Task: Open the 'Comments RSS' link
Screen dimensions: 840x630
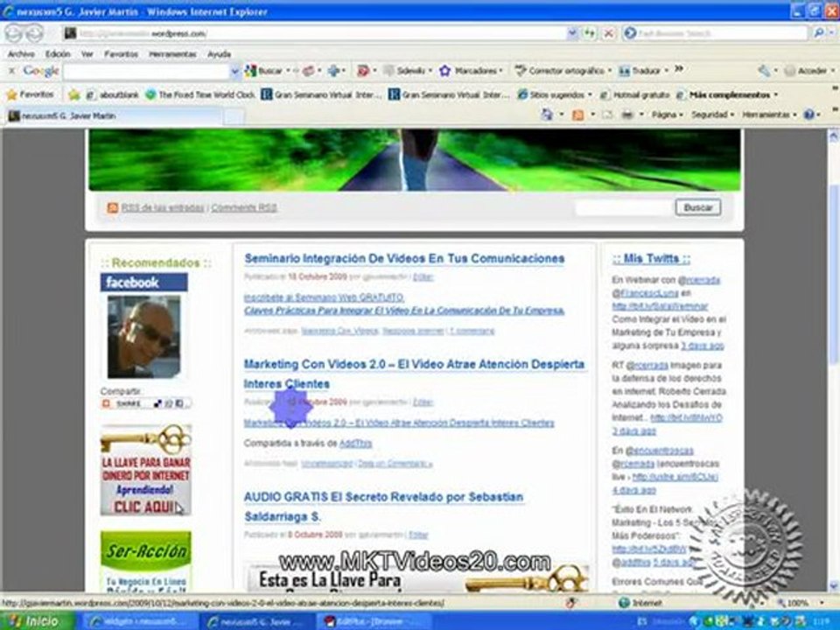Action: tap(244, 208)
